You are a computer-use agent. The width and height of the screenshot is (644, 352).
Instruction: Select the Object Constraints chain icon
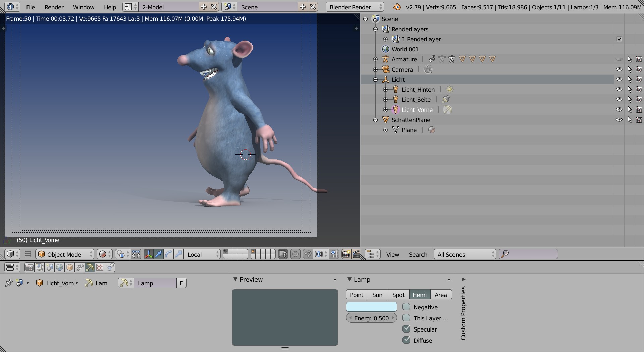[x=80, y=267]
